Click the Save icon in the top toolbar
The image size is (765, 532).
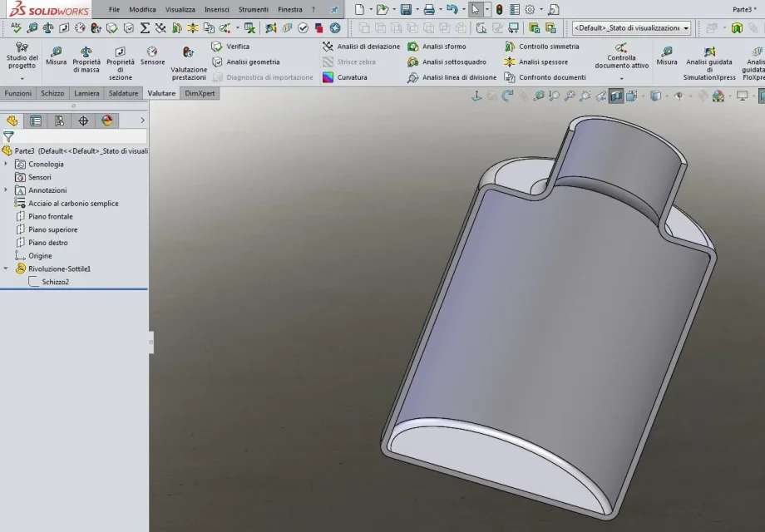406,9
